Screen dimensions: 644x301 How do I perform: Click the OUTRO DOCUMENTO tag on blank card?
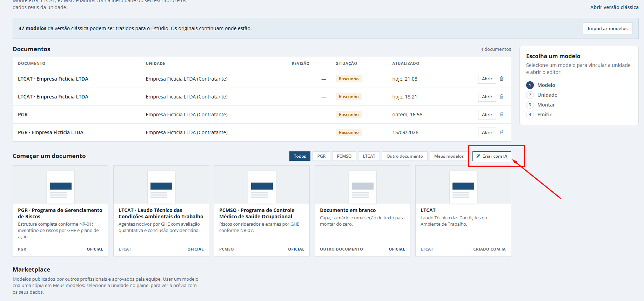point(341,249)
